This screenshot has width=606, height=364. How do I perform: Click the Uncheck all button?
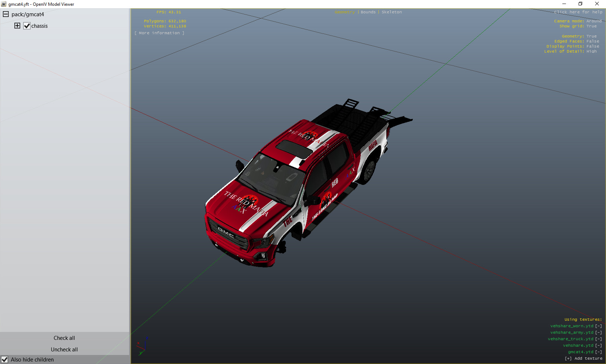coord(64,350)
